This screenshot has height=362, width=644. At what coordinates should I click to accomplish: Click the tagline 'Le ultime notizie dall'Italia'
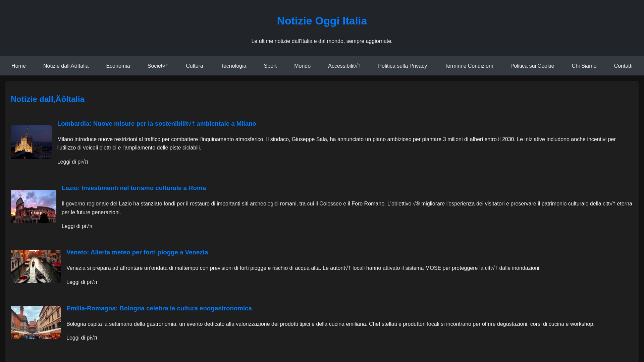[322, 41]
